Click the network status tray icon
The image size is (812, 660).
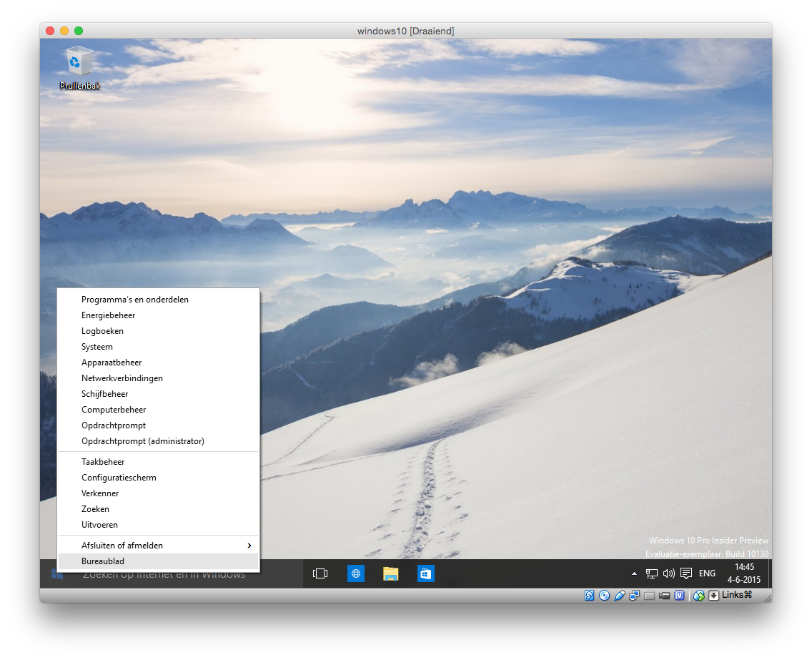[x=651, y=573]
